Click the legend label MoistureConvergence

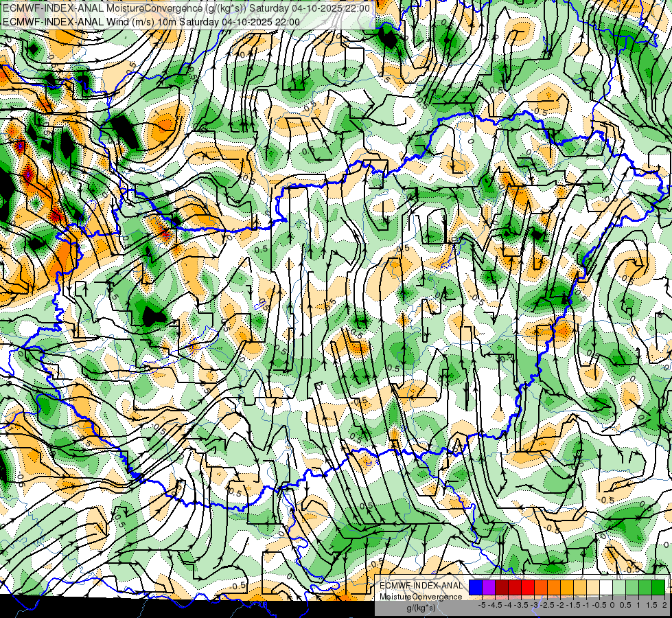[421, 597]
